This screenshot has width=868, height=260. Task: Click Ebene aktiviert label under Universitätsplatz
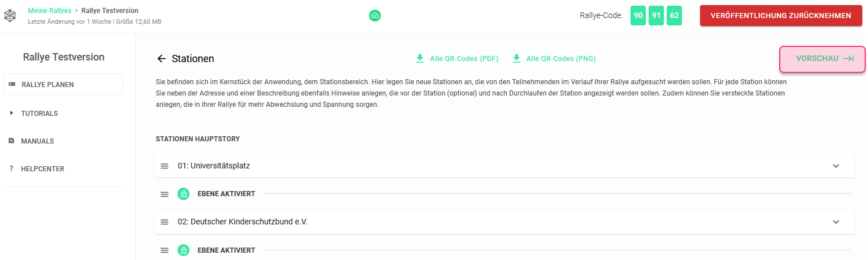point(226,194)
